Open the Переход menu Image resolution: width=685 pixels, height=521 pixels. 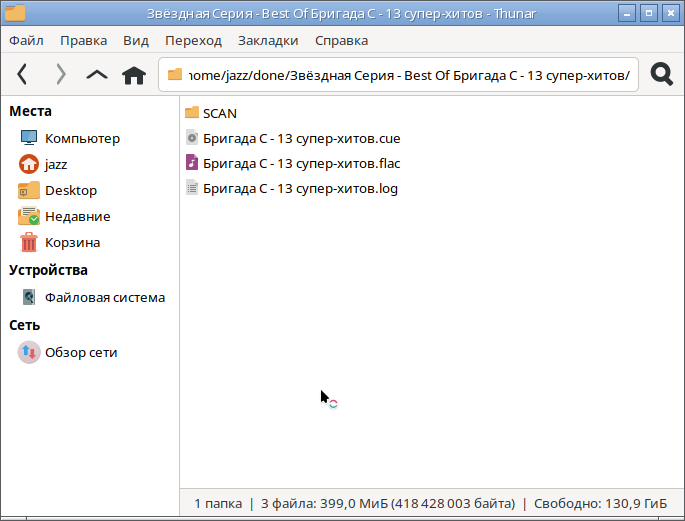(194, 41)
